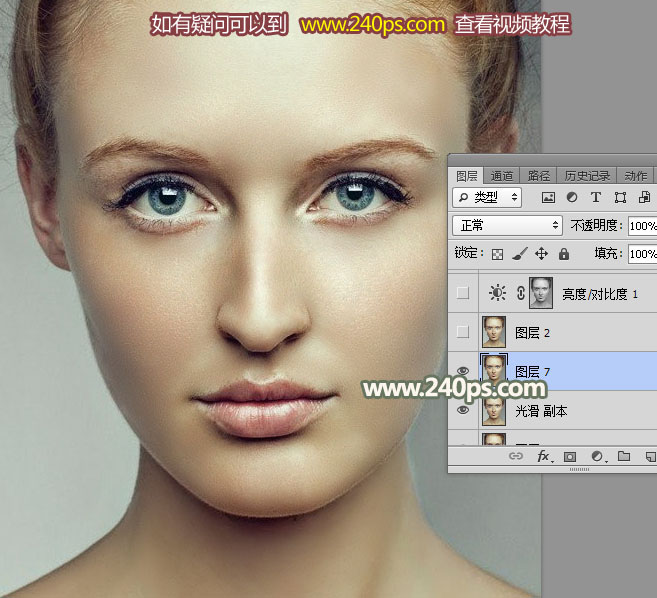Image resolution: width=657 pixels, height=598 pixels.
Task: Open the fx layer style menu
Action: click(x=544, y=456)
